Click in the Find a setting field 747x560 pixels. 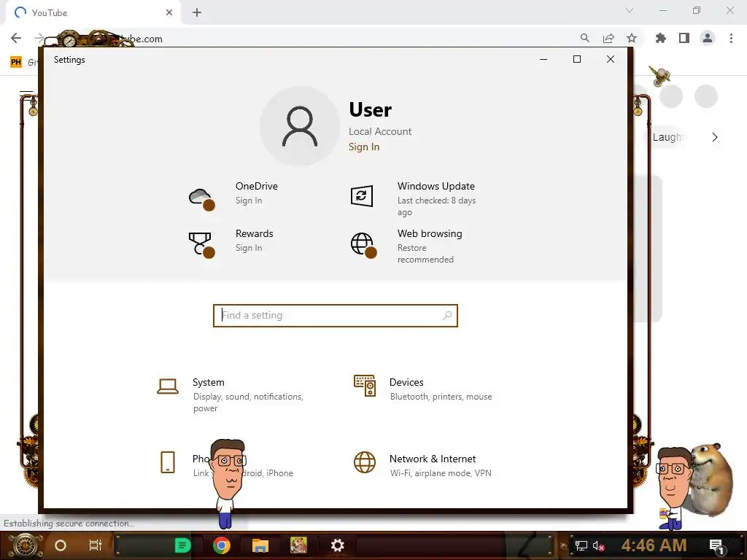[336, 315]
